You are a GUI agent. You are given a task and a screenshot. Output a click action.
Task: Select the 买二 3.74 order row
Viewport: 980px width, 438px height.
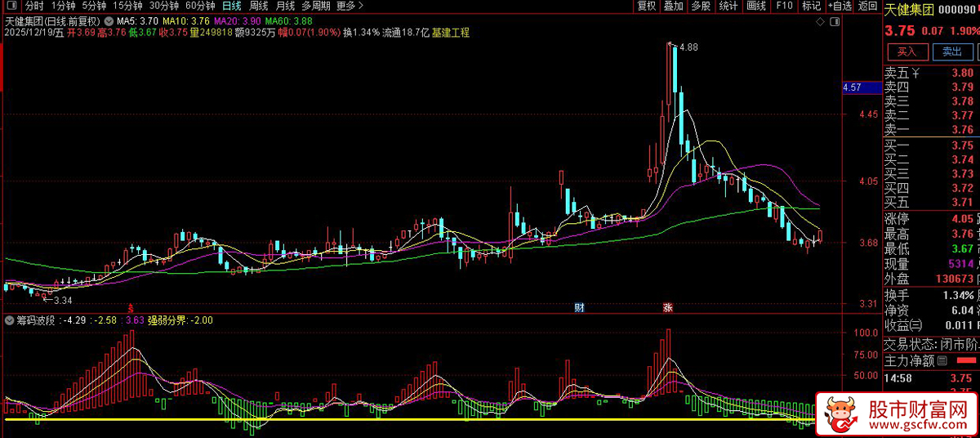pyautogui.click(x=930, y=160)
